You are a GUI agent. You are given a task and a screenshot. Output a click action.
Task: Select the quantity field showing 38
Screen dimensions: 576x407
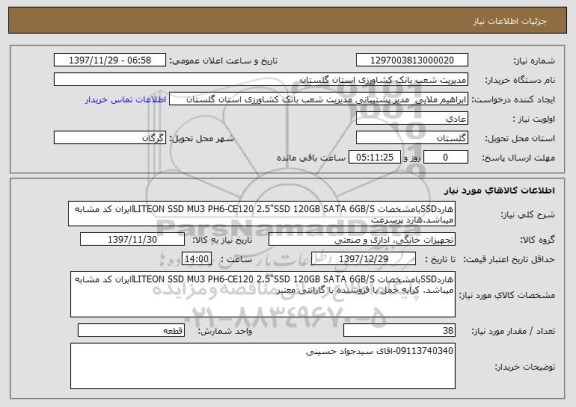point(399,331)
